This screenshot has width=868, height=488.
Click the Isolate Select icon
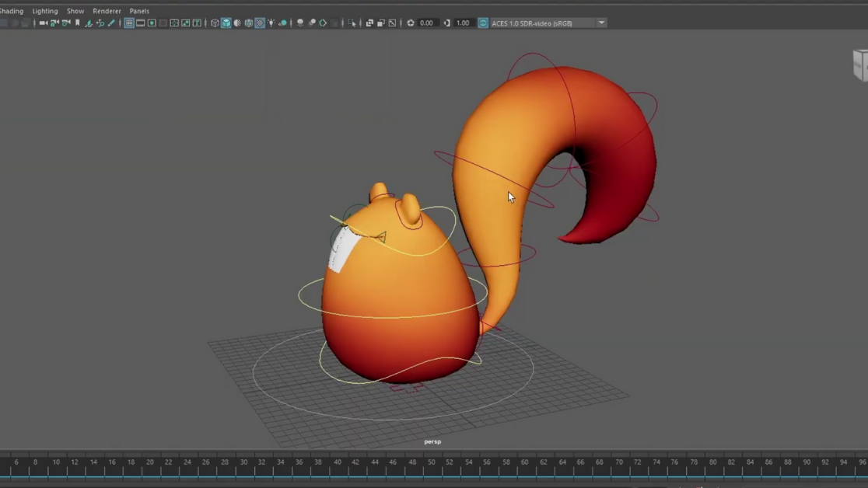pyautogui.click(x=352, y=23)
